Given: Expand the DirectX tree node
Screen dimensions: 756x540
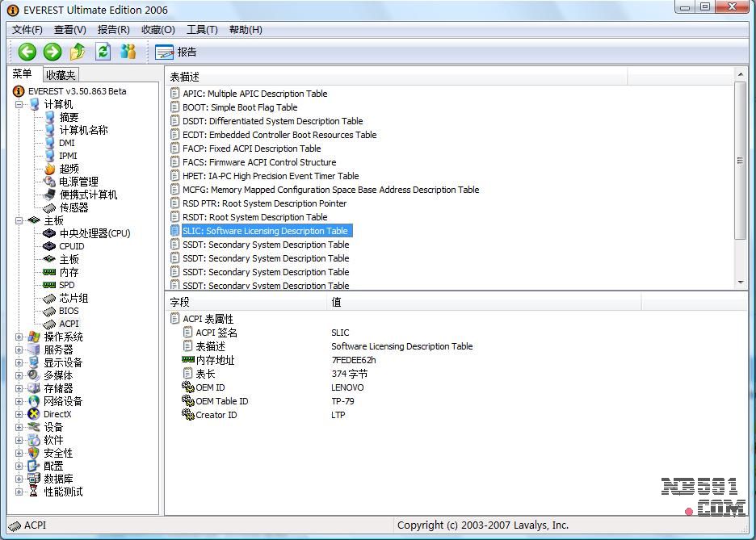Looking at the screenshot, I should (x=19, y=414).
